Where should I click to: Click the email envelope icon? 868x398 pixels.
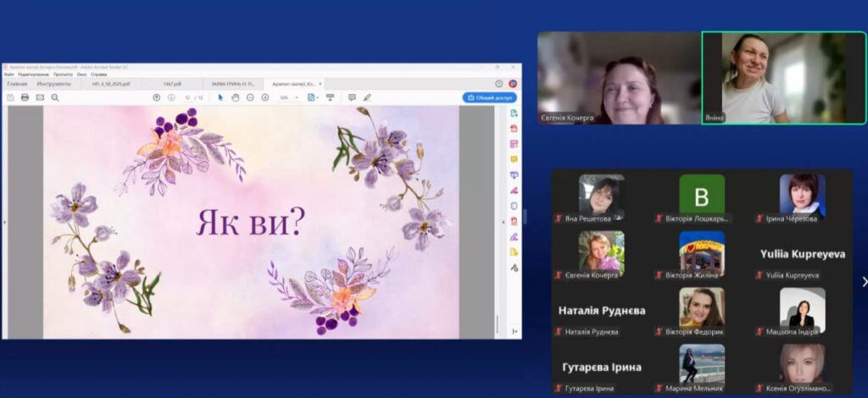click(40, 97)
